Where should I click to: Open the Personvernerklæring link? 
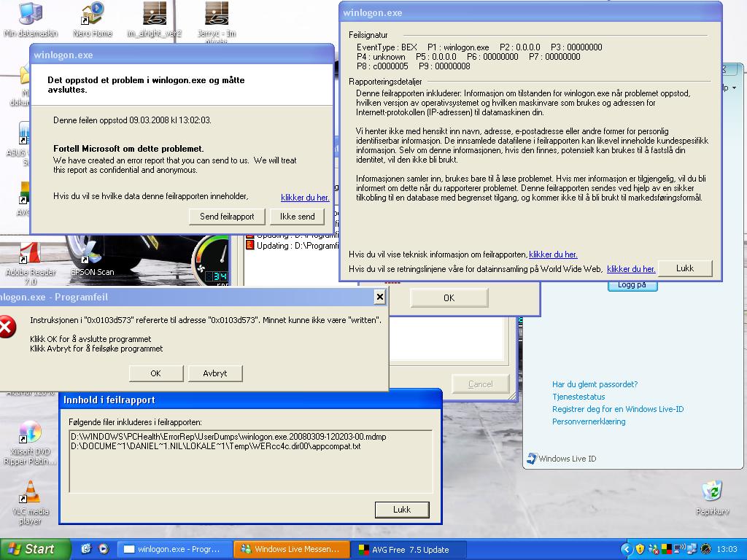(589, 421)
